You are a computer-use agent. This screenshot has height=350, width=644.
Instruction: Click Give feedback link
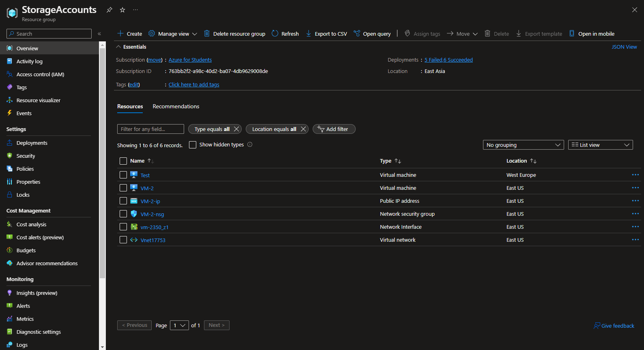coord(614,326)
